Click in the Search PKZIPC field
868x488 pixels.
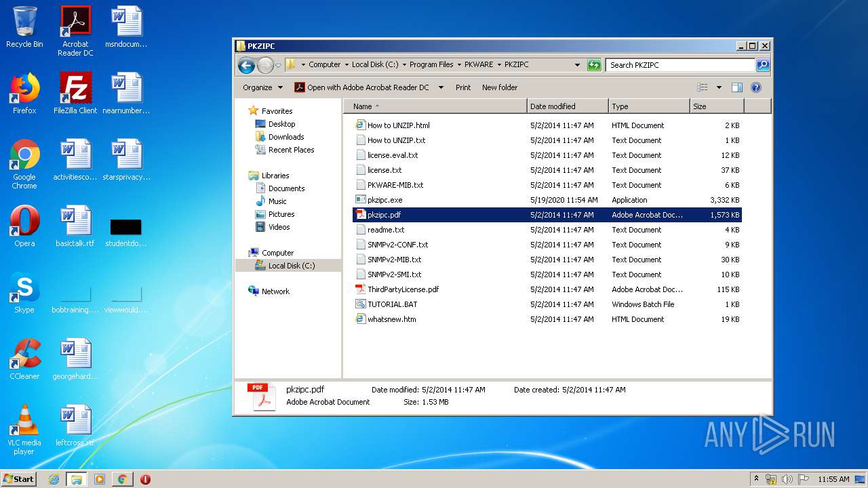click(680, 65)
